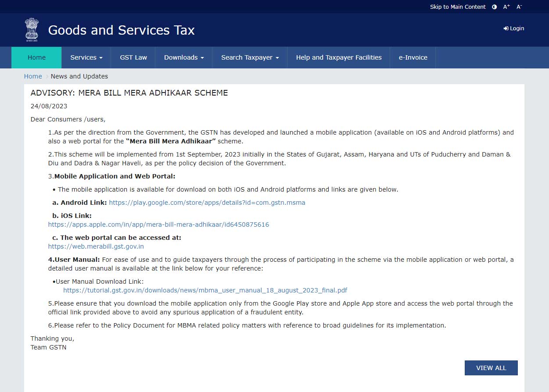Click the Login link in header
This screenshot has height=392, width=549.
point(514,29)
